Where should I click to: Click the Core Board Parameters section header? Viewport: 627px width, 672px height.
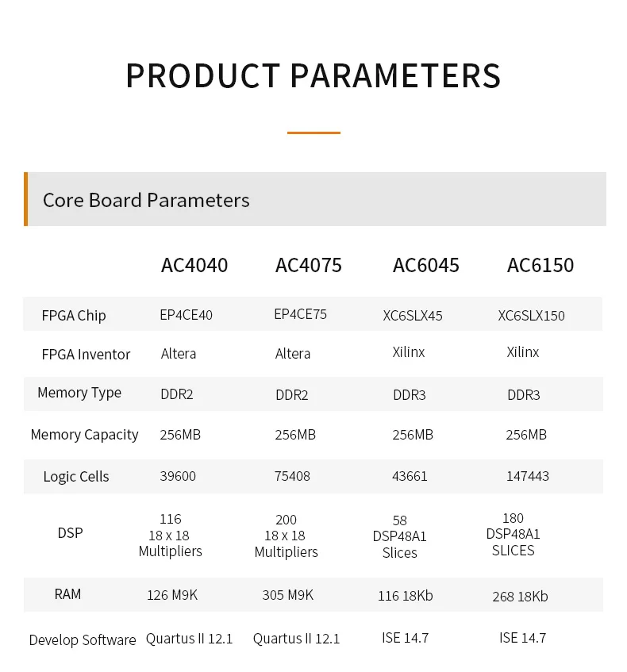[146, 200]
